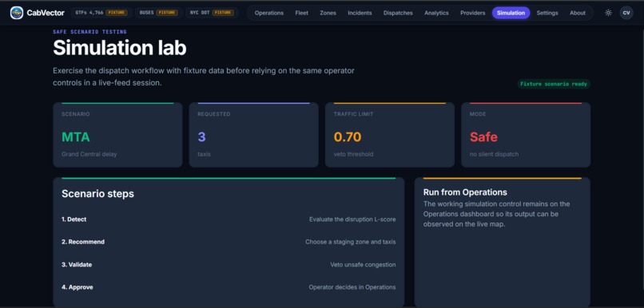The width and height of the screenshot is (644, 308).
Task: Switch to the Zones tab
Action: pos(328,13)
